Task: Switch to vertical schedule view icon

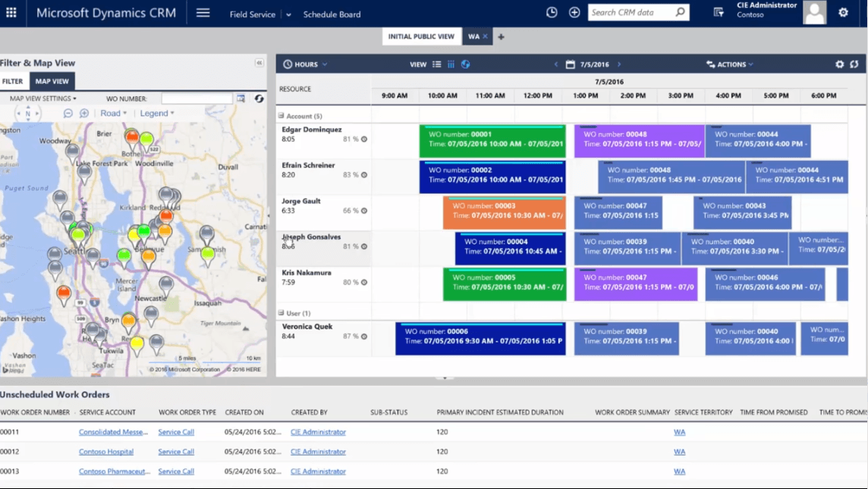Action: point(451,65)
